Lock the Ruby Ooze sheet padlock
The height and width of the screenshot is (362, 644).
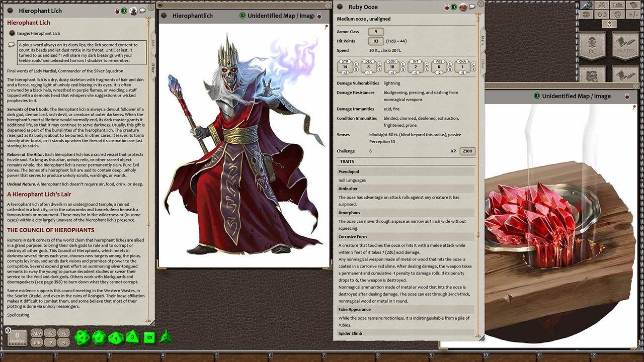pos(446,7)
